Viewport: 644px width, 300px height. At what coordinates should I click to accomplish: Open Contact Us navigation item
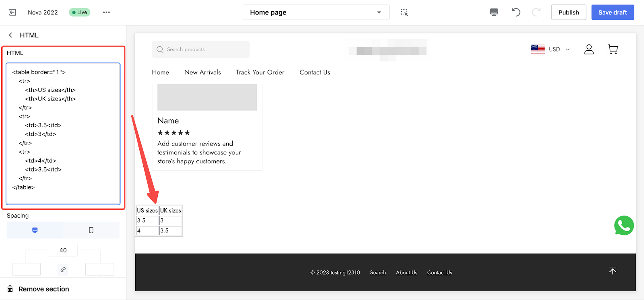315,72
